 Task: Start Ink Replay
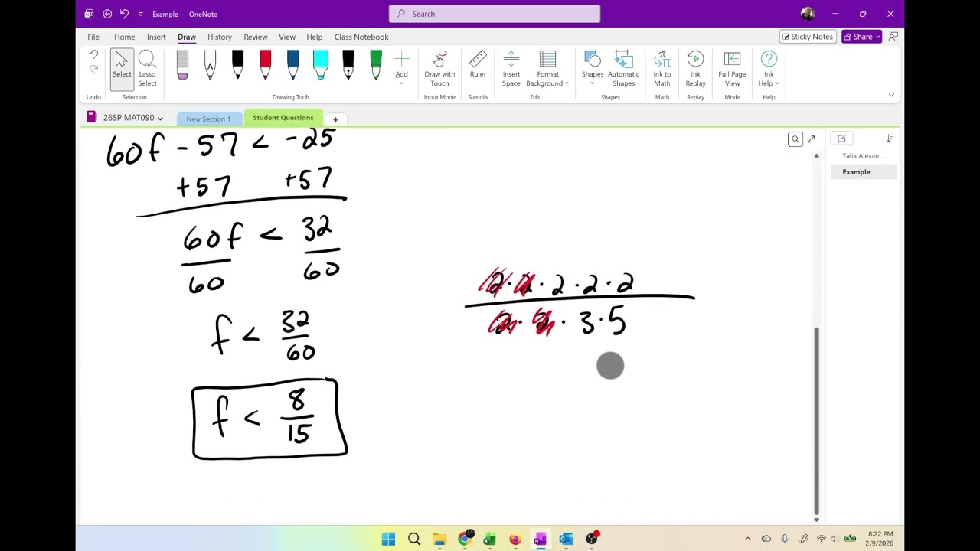coord(695,70)
